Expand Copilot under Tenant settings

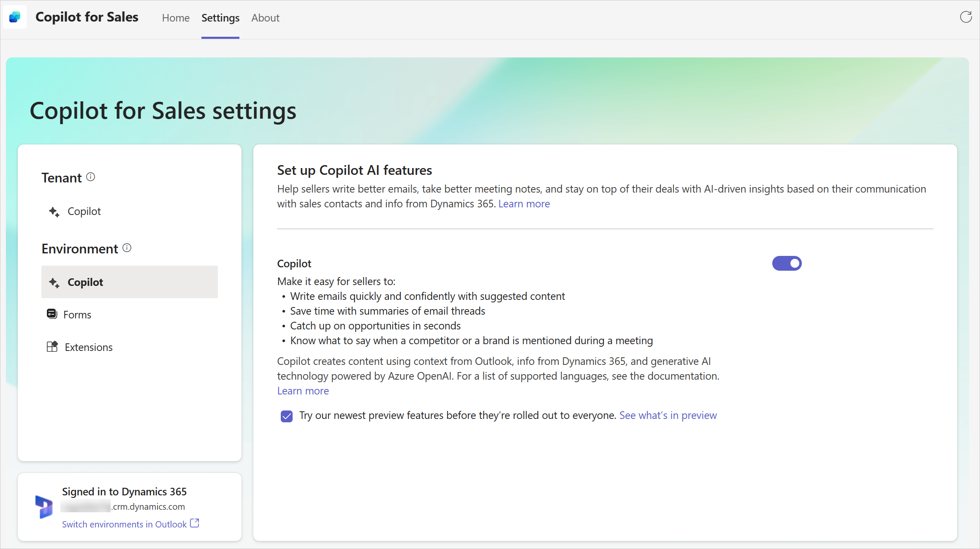click(84, 211)
